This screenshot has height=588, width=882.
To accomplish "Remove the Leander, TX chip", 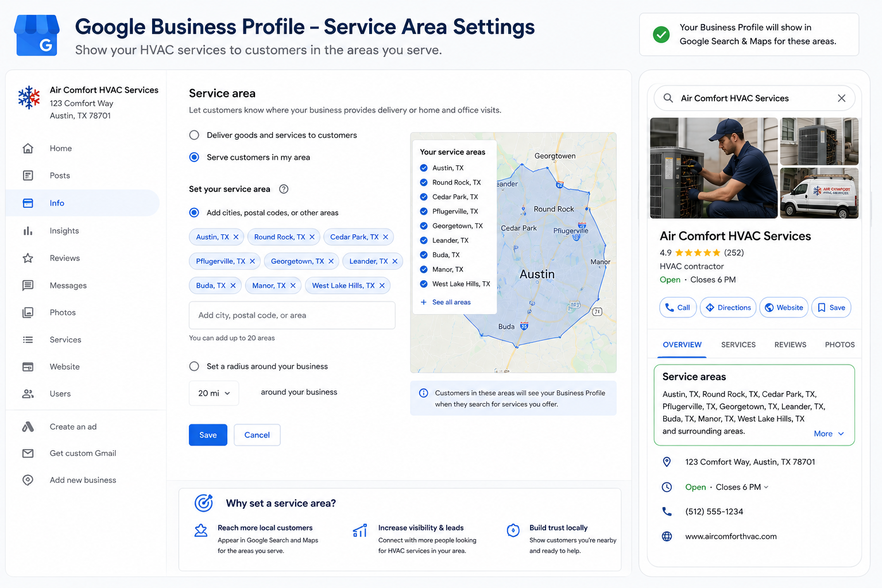I will coord(394,261).
